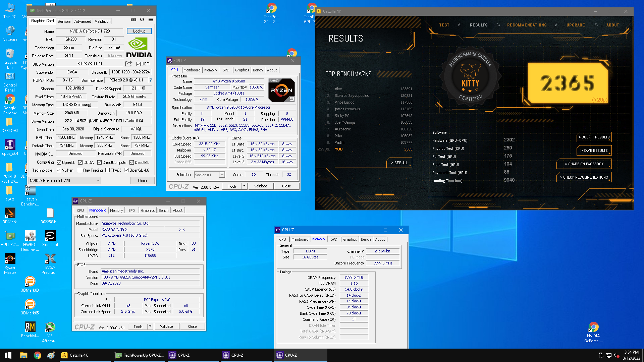Expand the Tools arrow in CPU-Z CPU window

click(244, 186)
